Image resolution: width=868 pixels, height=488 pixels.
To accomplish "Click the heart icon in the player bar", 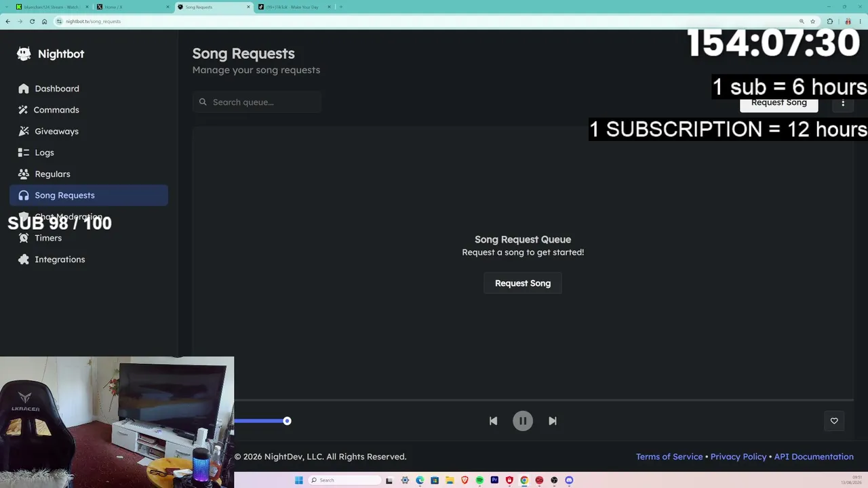I will pyautogui.click(x=834, y=421).
